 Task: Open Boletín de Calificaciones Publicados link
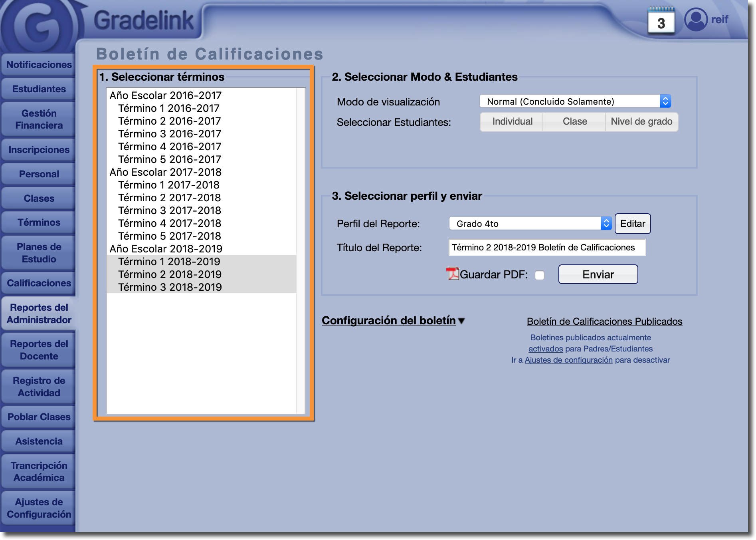click(x=604, y=322)
